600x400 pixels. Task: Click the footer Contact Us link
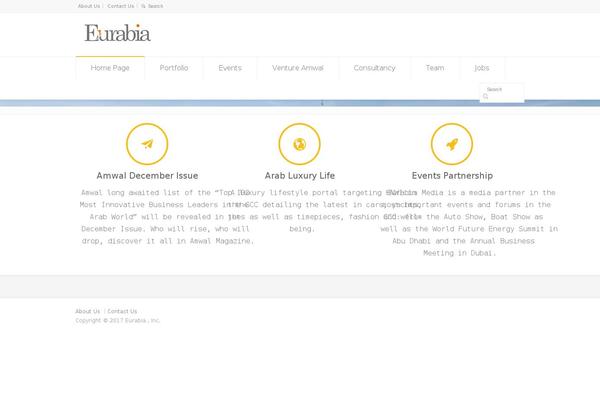pyautogui.click(x=122, y=311)
